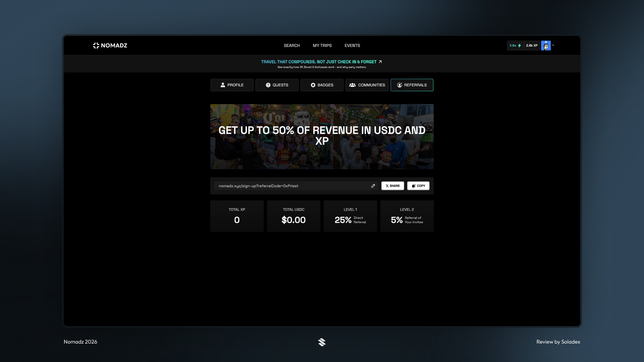
Task: Click the X icon on the Share button
Action: [387, 186]
